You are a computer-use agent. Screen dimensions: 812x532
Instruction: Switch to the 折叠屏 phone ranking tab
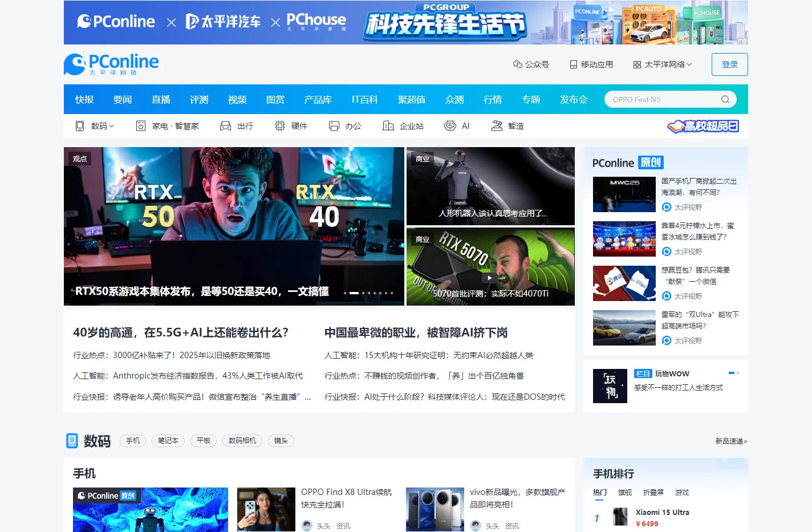[653, 492]
